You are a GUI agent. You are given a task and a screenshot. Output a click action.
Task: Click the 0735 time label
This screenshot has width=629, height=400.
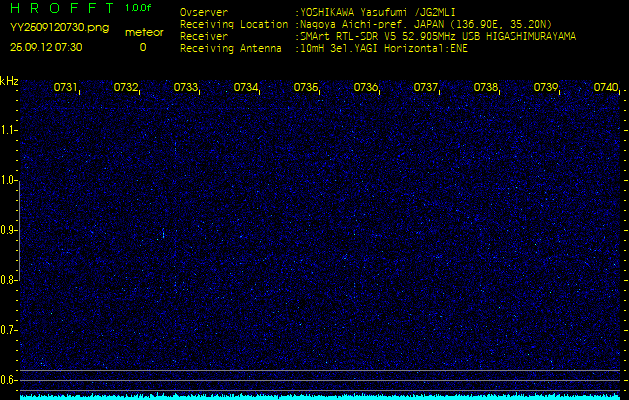click(306, 88)
